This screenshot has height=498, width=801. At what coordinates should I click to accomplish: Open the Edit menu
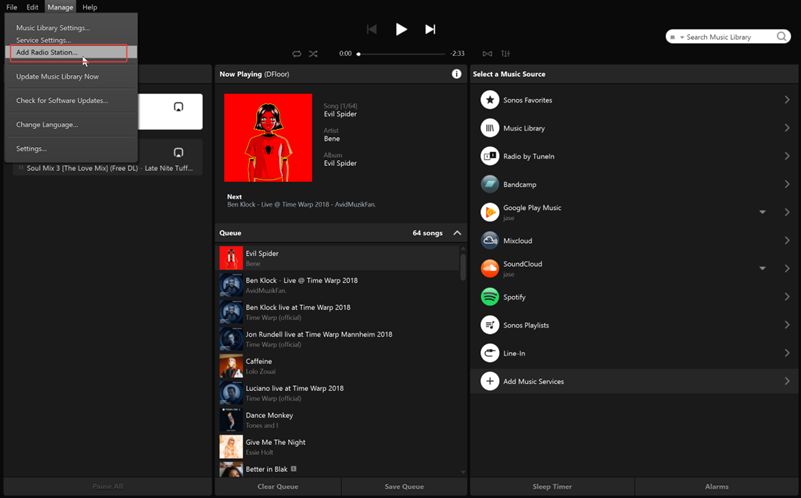(x=32, y=7)
